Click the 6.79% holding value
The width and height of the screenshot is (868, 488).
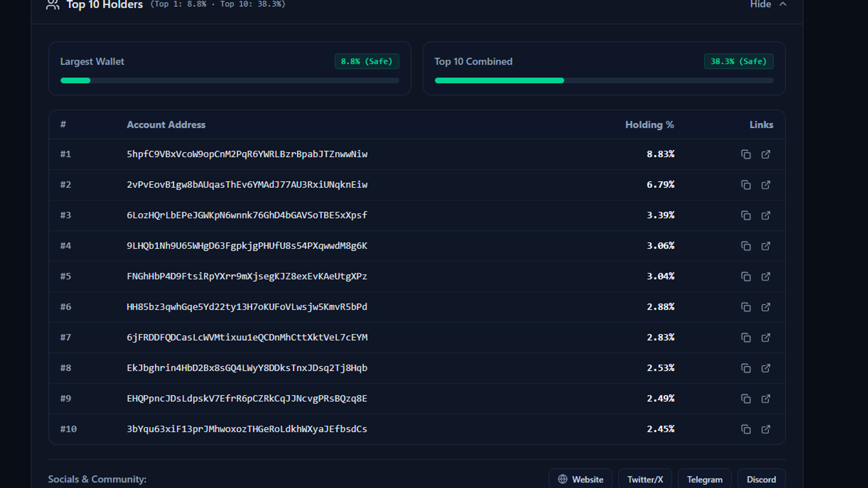pyautogui.click(x=660, y=185)
